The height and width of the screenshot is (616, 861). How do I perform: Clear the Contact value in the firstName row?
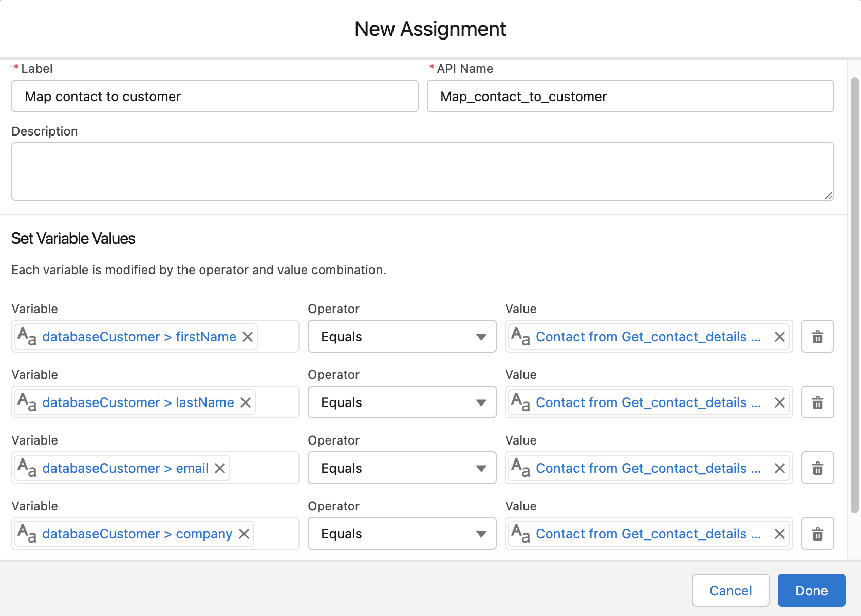pyautogui.click(x=779, y=336)
